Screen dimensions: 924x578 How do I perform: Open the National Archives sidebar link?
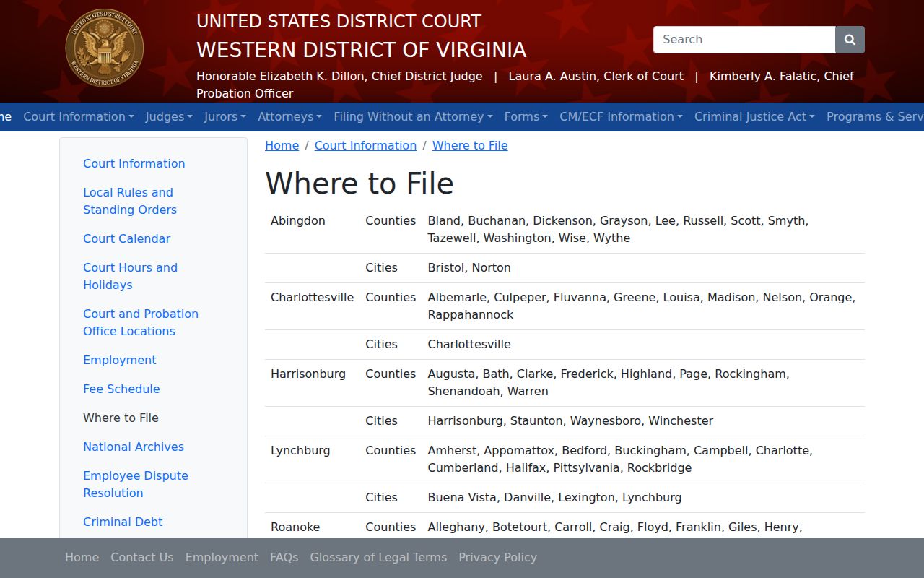pyautogui.click(x=134, y=447)
